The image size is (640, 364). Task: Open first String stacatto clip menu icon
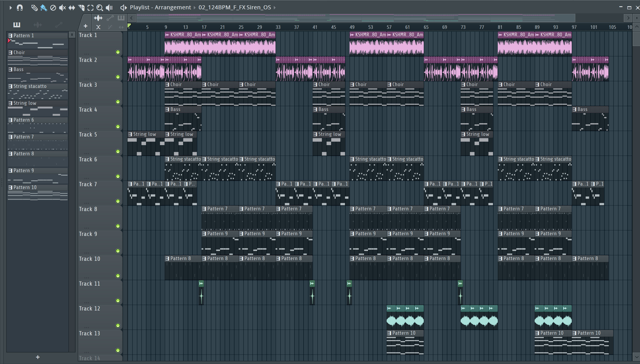(x=167, y=159)
